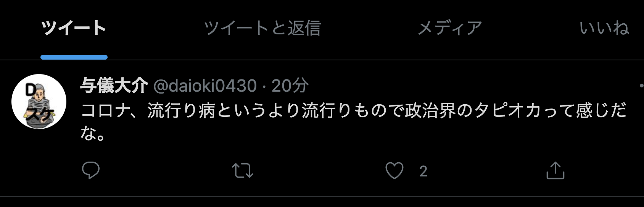
Task: Click the @daioki0430 handle
Action: (205, 86)
